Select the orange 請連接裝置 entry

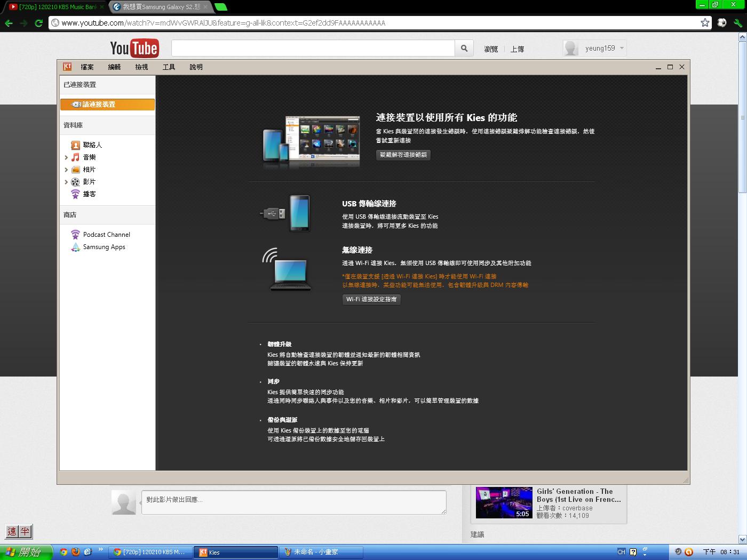click(107, 105)
